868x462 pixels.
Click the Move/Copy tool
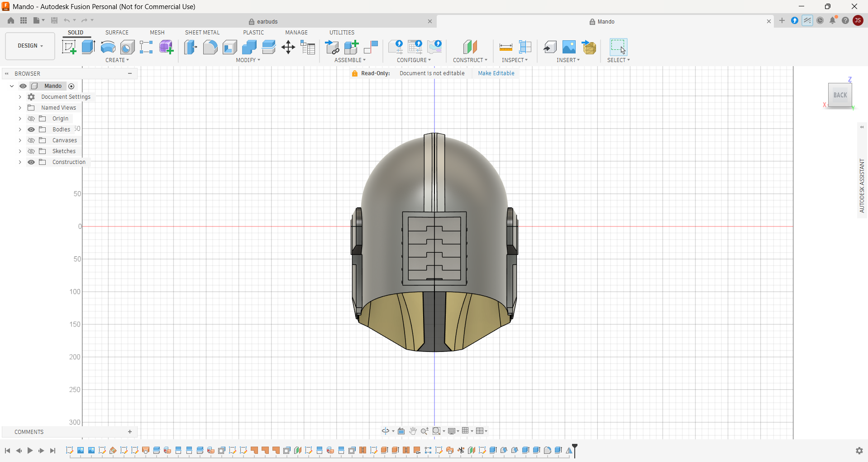[x=288, y=47]
